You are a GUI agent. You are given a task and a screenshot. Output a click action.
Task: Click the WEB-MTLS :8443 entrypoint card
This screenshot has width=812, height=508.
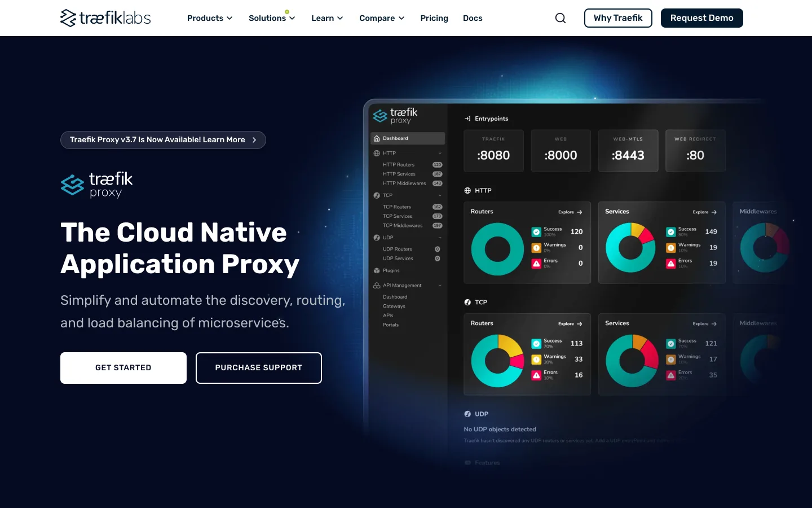click(628, 151)
